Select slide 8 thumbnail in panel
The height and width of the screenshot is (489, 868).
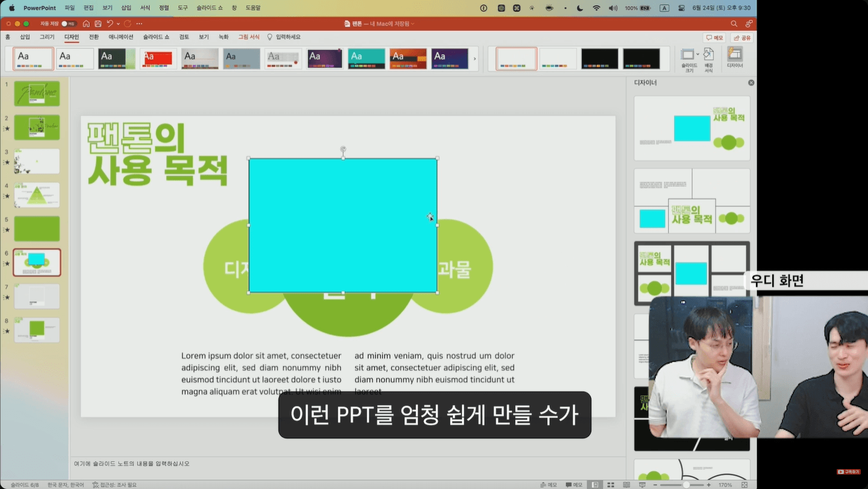(x=37, y=330)
